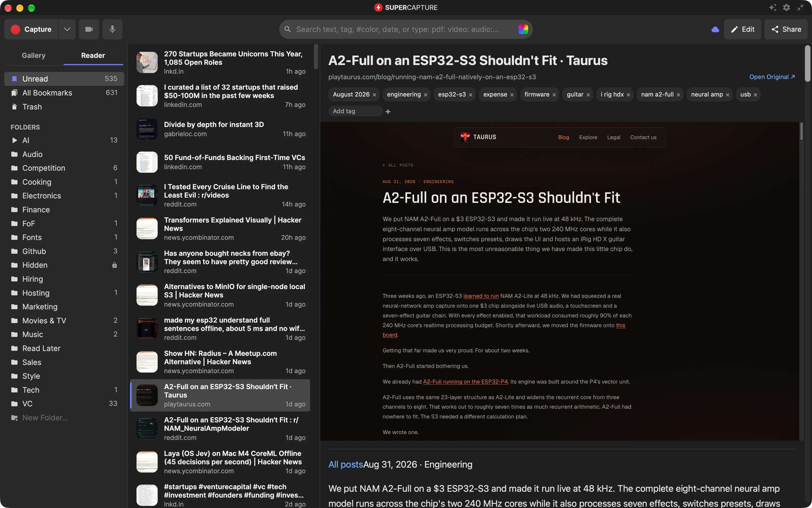The width and height of the screenshot is (812, 508).
Task: Remove the esp32-s3 tag
Action: click(470, 95)
